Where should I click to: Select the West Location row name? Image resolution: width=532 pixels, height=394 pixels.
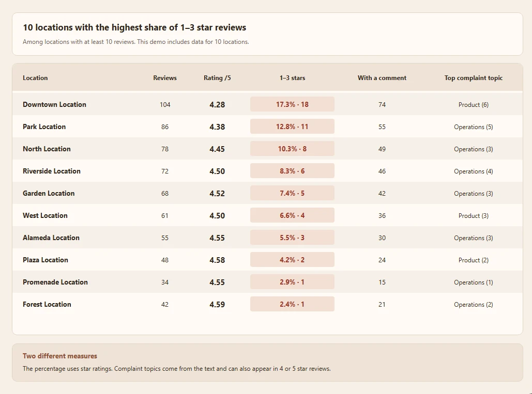pos(45,215)
